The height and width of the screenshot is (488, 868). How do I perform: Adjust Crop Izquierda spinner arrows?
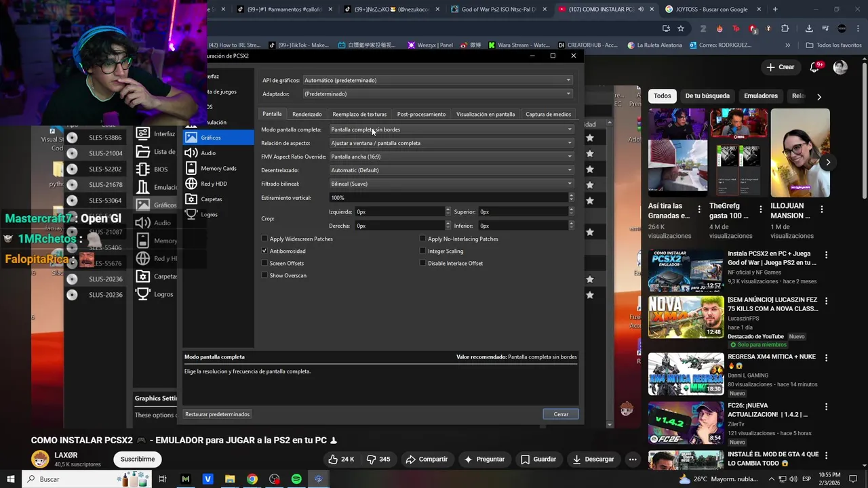click(448, 211)
